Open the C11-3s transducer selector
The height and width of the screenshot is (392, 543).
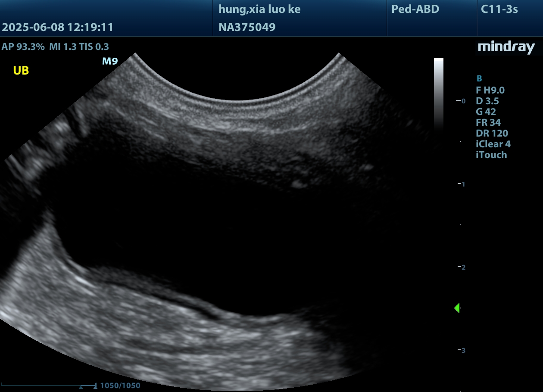(499, 9)
